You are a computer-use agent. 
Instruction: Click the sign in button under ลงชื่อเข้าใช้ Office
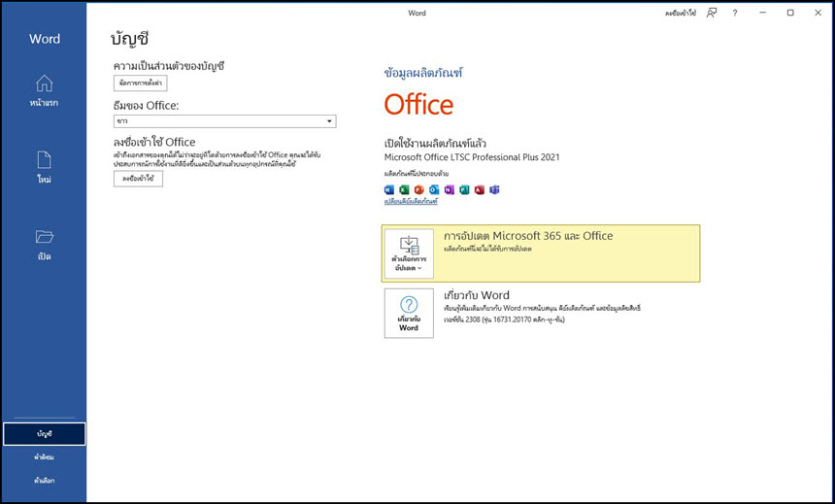tap(138, 179)
